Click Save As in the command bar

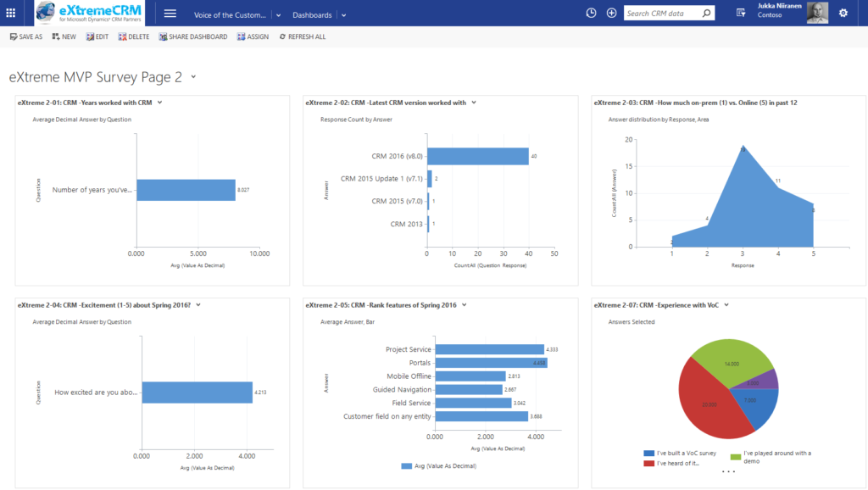point(26,36)
